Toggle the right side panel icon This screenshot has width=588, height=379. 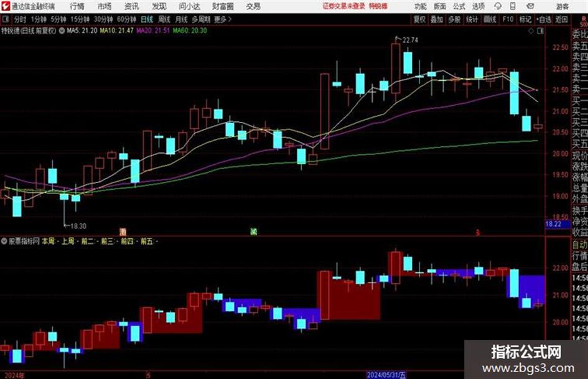coord(540,31)
